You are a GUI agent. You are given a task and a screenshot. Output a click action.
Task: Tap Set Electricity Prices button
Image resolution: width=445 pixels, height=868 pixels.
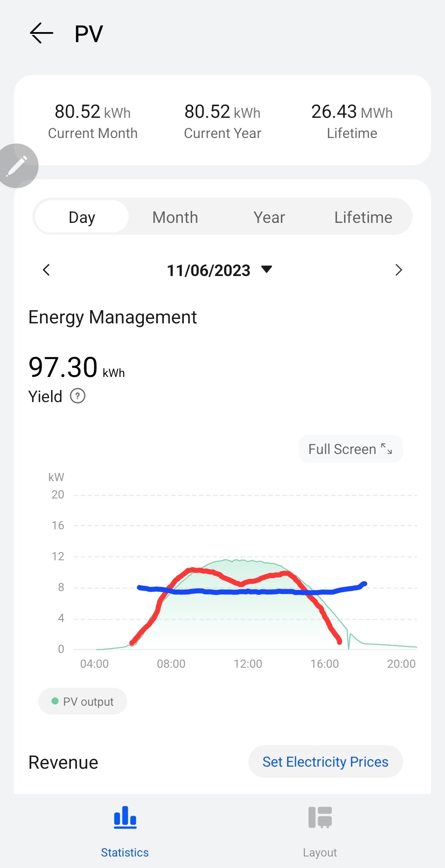click(x=325, y=762)
